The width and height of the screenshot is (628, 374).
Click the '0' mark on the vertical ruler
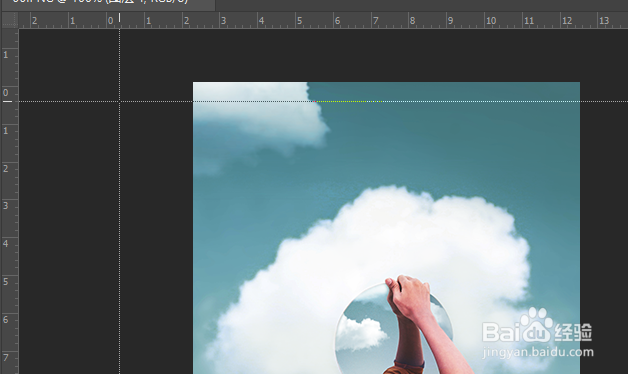point(6,93)
